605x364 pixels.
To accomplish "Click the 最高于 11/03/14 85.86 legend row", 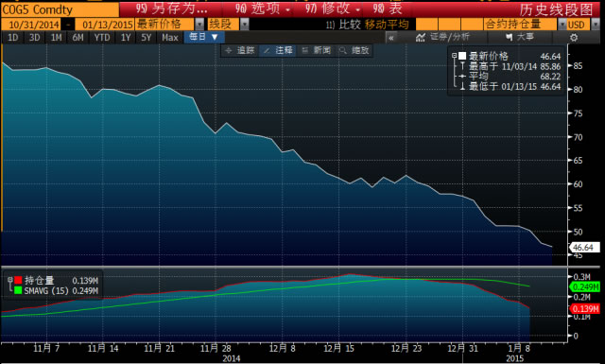I will click(x=510, y=66).
